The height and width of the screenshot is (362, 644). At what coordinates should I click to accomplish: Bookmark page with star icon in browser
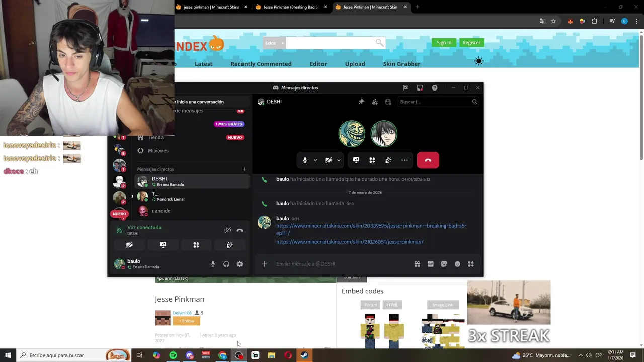coord(553,21)
